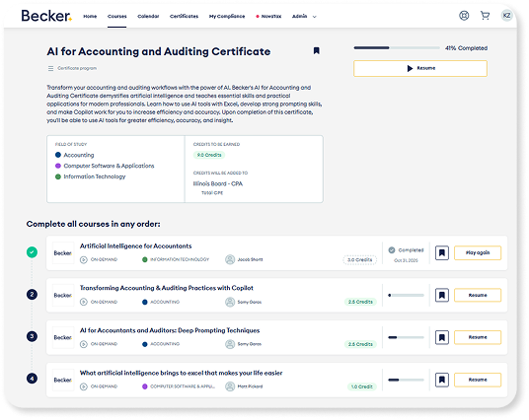The height and width of the screenshot is (420, 529).
Task: Open the Certificates tab
Action: pyautogui.click(x=184, y=16)
